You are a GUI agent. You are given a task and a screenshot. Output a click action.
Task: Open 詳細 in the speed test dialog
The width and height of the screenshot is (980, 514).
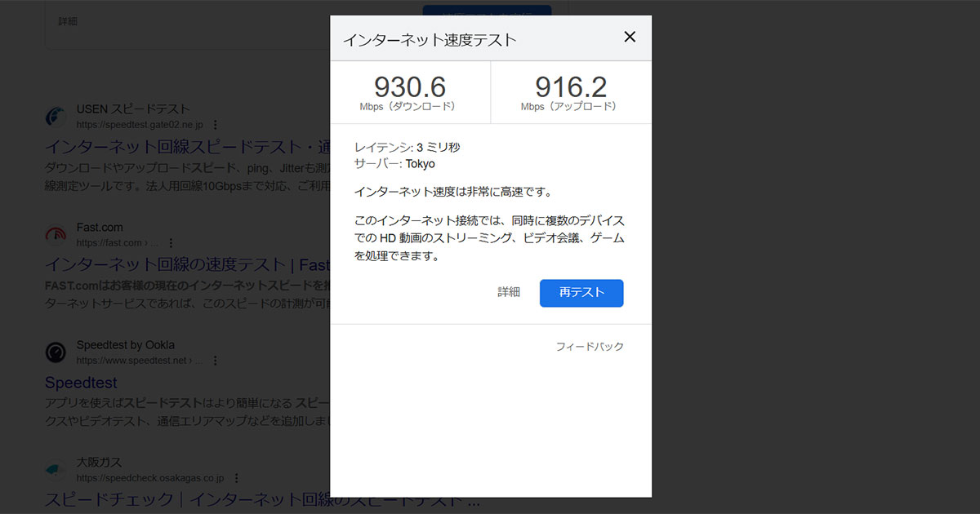509,293
